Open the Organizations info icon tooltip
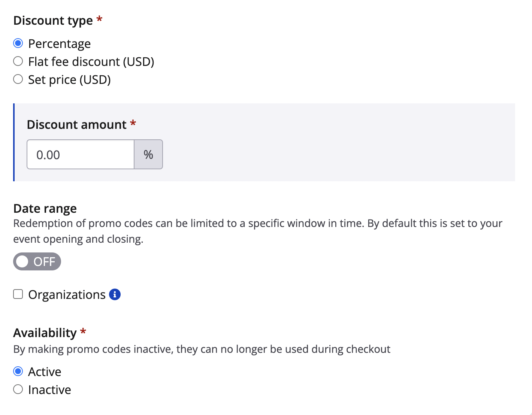The width and height of the screenshot is (532, 415). pos(115,295)
